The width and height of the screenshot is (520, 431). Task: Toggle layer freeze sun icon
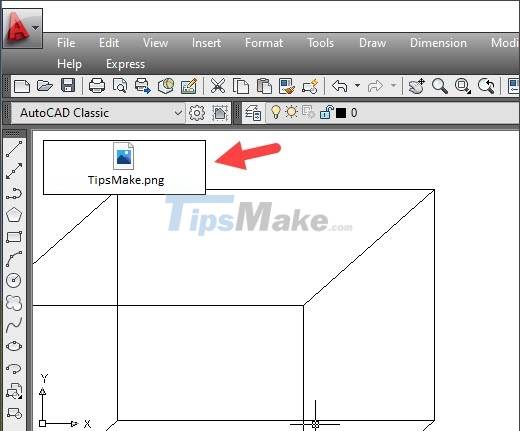292,112
